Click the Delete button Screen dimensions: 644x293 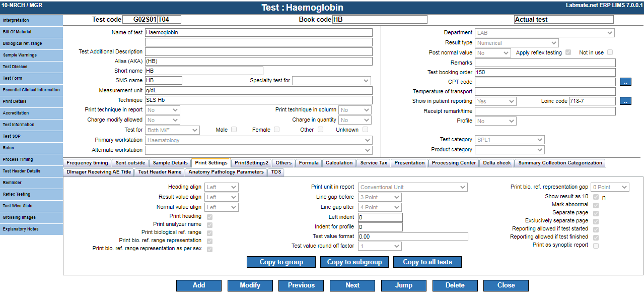455,285
